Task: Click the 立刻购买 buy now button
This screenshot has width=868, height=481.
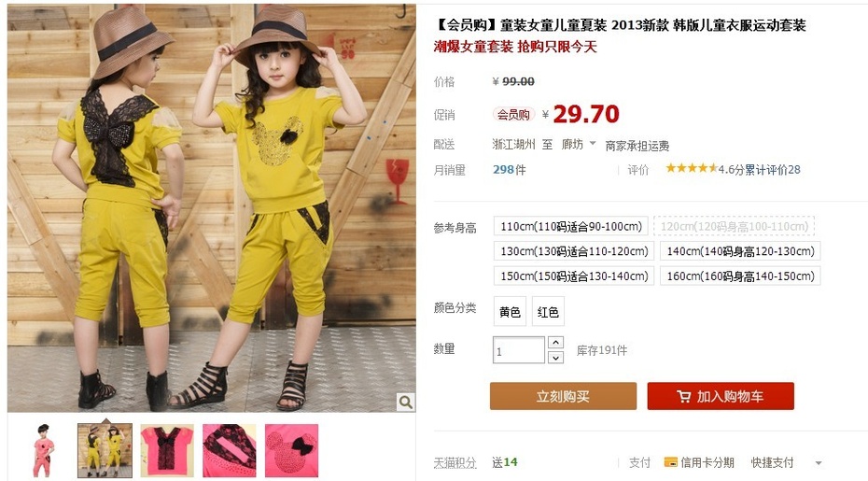Action: [563, 396]
